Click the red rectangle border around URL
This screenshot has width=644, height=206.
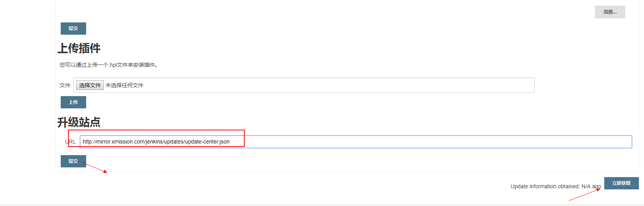244,138
